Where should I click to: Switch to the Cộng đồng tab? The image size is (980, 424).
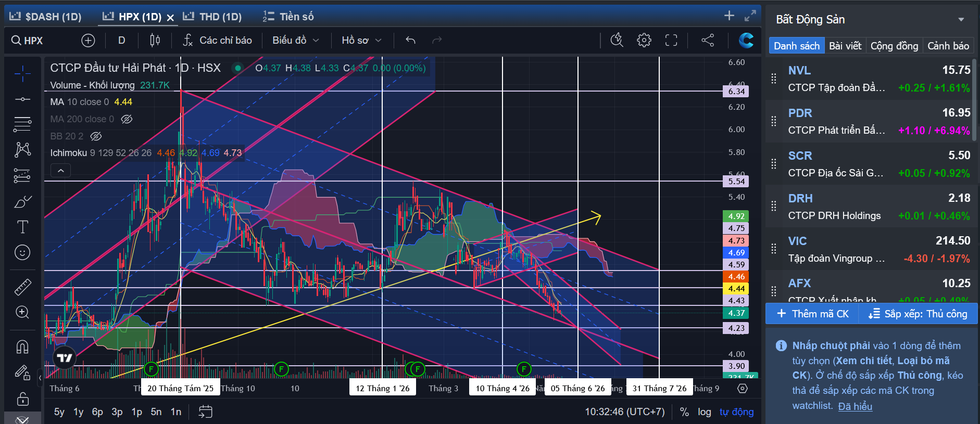pyautogui.click(x=894, y=46)
